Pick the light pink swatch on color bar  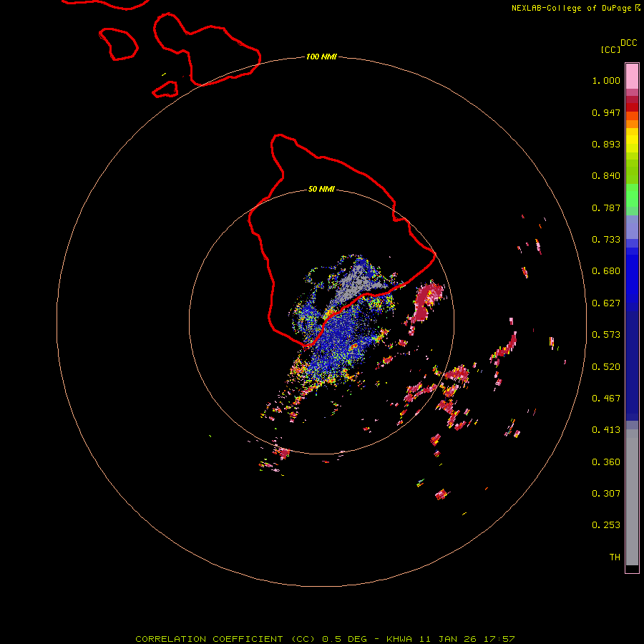coord(632,76)
